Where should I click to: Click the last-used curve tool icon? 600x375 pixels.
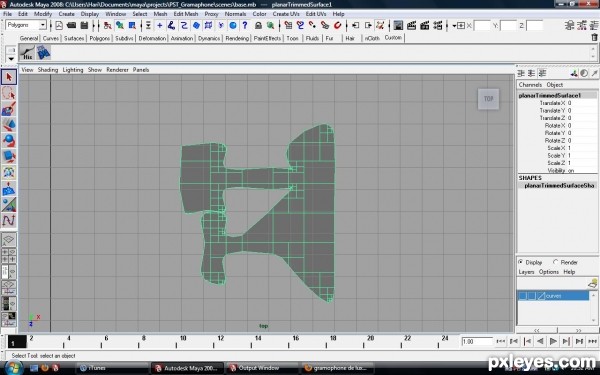tap(9, 220)
